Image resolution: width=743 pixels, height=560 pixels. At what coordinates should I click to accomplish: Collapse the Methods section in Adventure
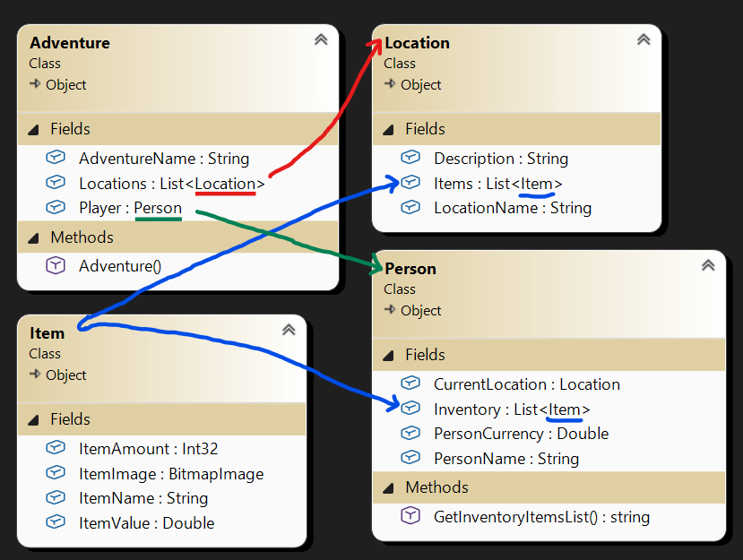click(x=34, y=237)
